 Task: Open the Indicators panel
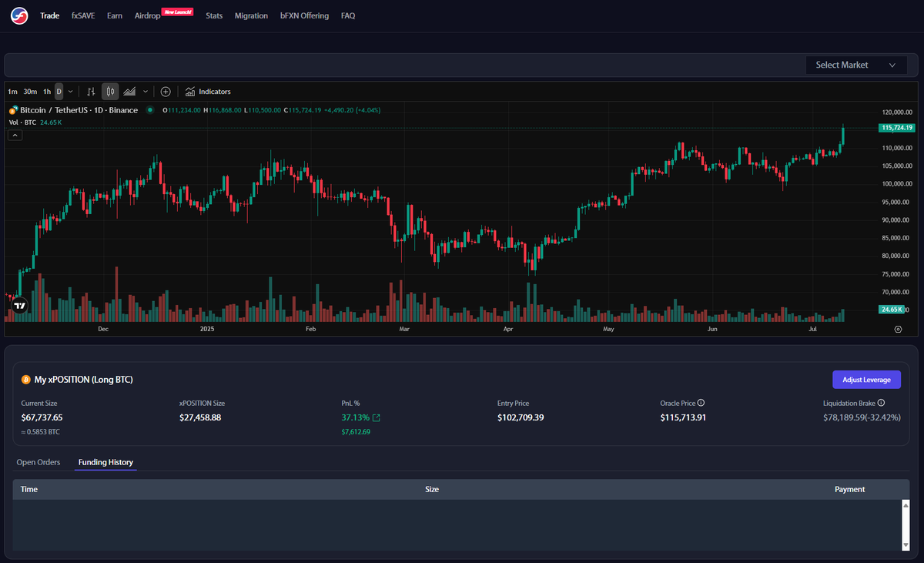point(208,92)
